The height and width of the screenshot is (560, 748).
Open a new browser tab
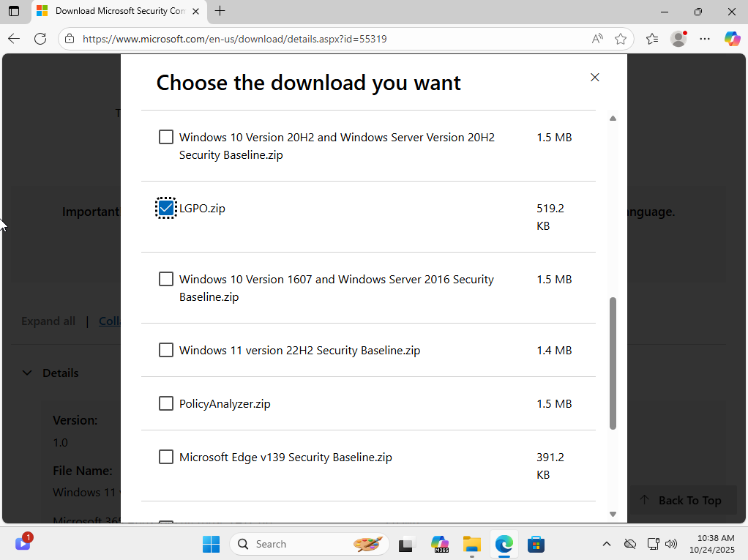(220, 11)
